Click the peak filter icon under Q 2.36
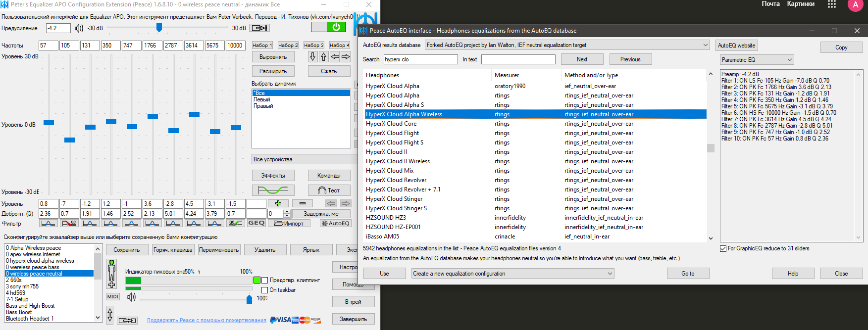 pyautogui.click(x=48, y=223)
